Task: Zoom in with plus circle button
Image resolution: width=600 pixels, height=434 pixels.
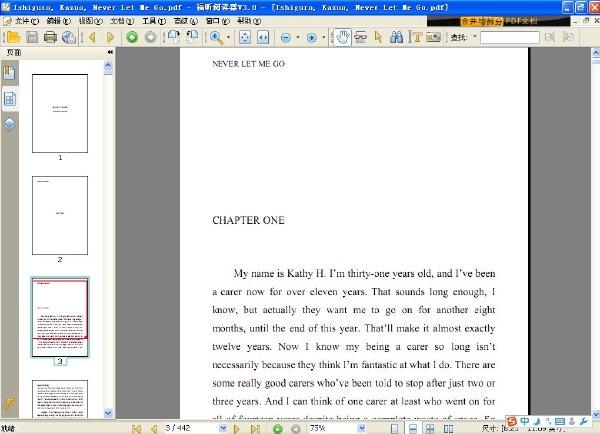Action: (312, 38)
